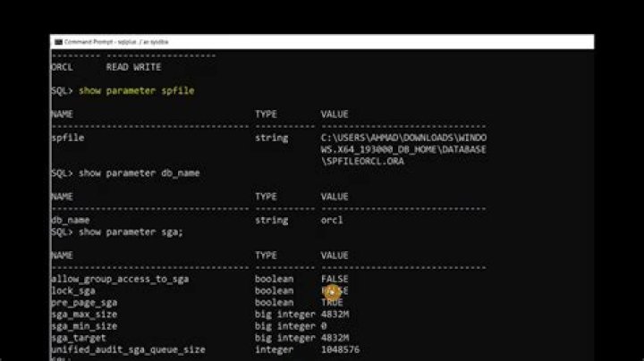Viewport: 644px width, 361px height.
Task: Click the 'spfile' parameter name
Action: coord(68,138)
